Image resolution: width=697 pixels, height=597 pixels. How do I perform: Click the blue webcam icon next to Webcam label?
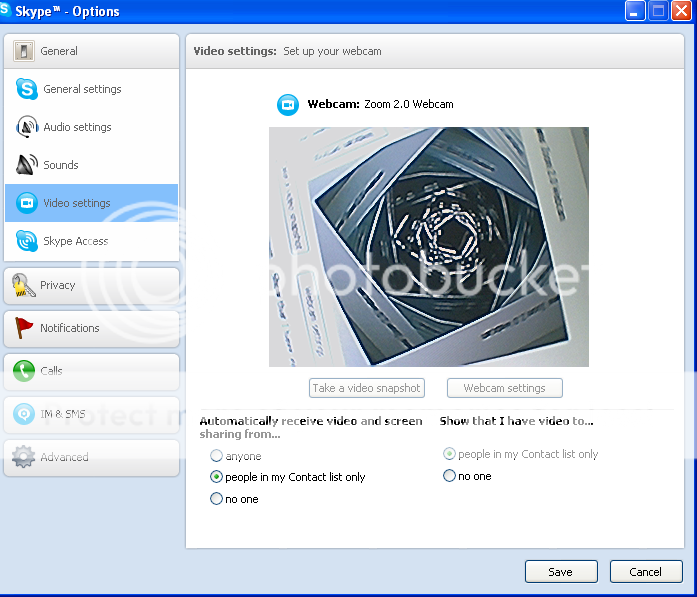click(288, 104)
